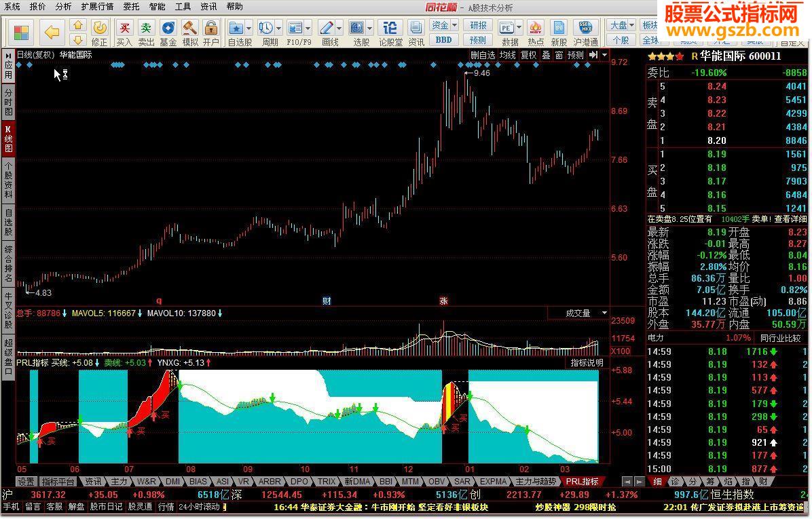Open the 资讯 news document icon
Screen dimensions: 812x519
[416, 32]
